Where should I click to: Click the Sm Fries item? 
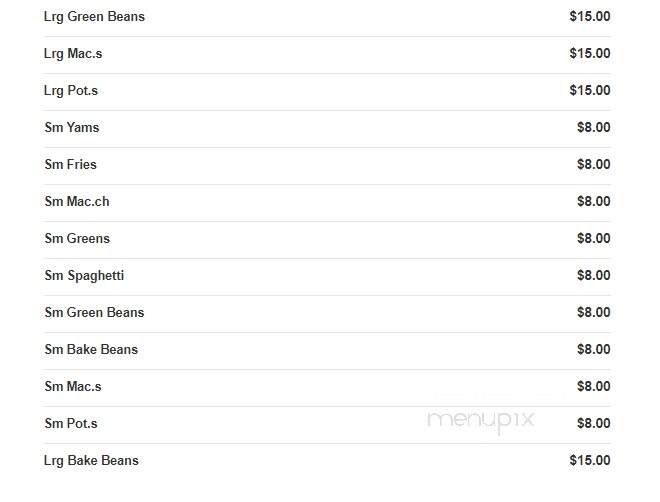(327, 165)
